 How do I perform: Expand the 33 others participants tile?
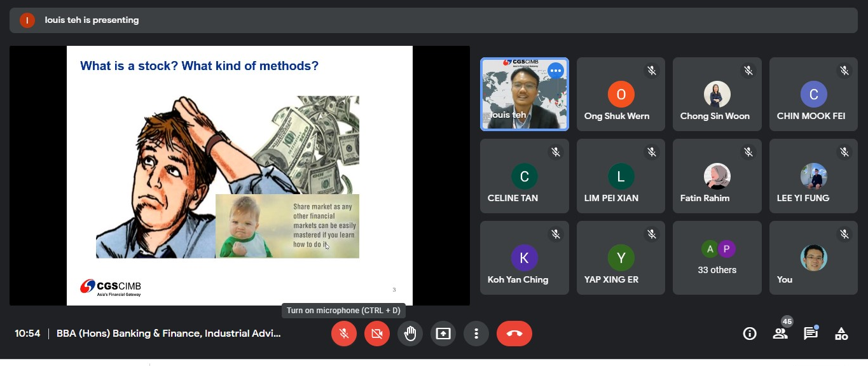(717, 258)
